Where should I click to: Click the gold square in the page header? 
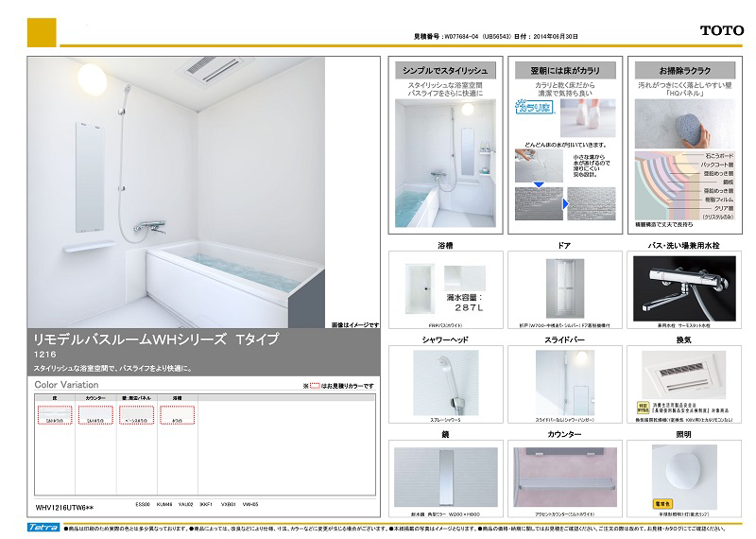[x=42, y=32]
